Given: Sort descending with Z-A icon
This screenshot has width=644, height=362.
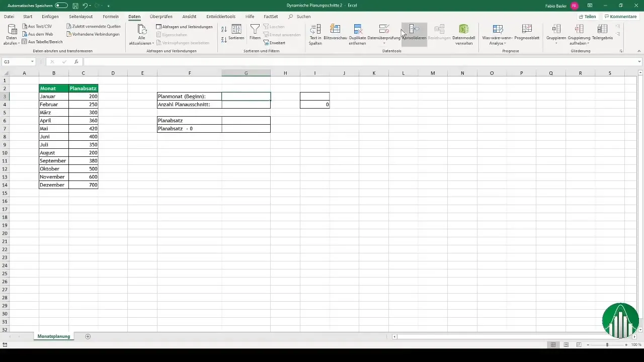Looking at the screenshot, I should [x=224, y=39].
